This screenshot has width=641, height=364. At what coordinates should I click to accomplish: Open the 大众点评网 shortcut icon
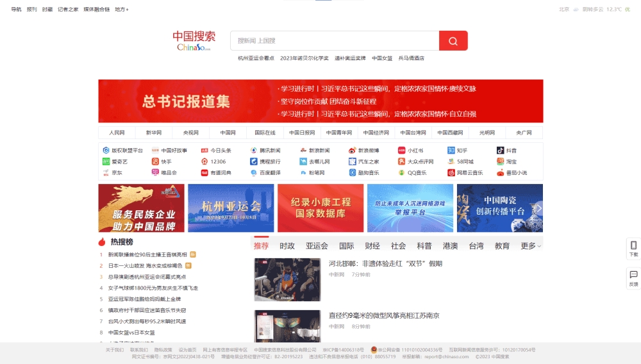401,161
